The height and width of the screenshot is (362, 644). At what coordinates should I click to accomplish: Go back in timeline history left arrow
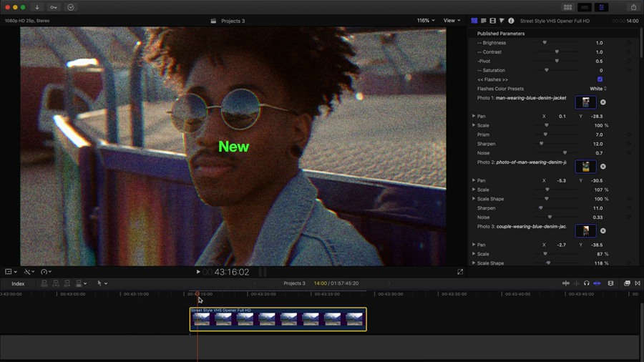point(254,283)
